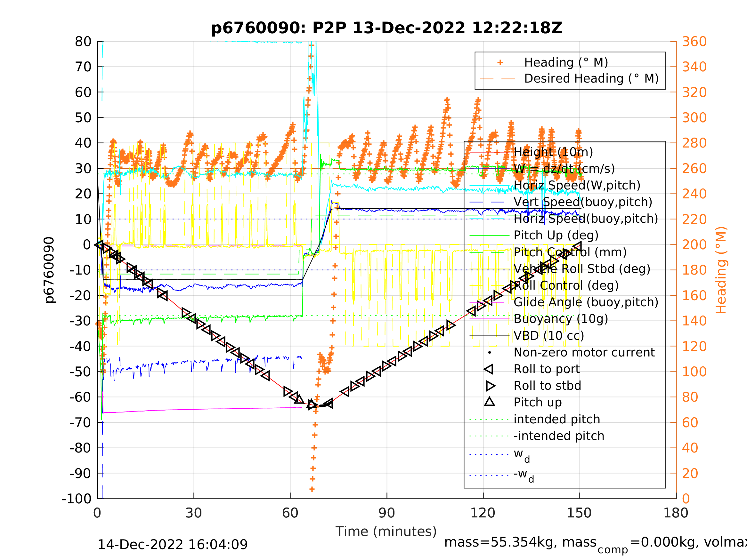747x560 pixels.
Task: Click 'Pitch up' legend label
Action: click(x=538, y=402)
